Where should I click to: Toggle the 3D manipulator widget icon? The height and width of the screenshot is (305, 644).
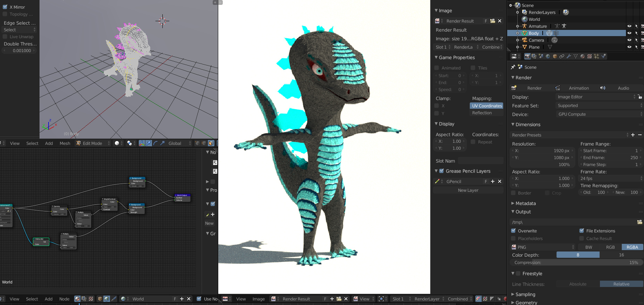coord(142,143)
